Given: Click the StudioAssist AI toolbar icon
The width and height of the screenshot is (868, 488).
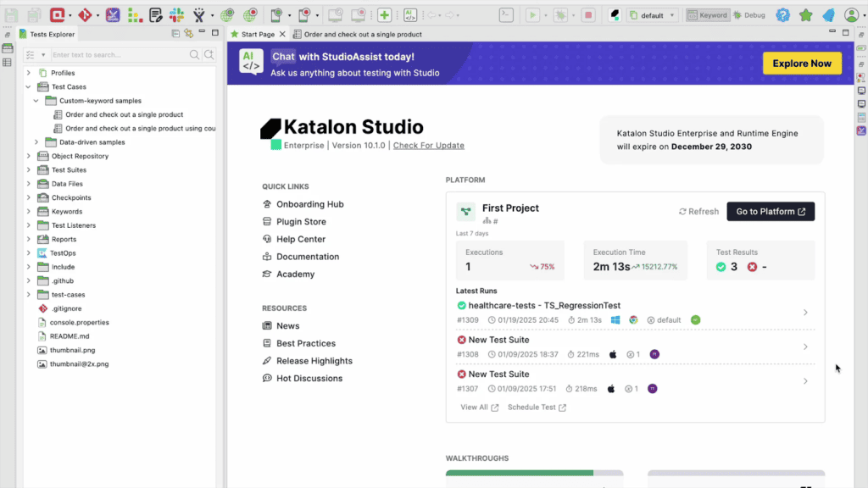Looking at the screenshot, I should 409,15.
